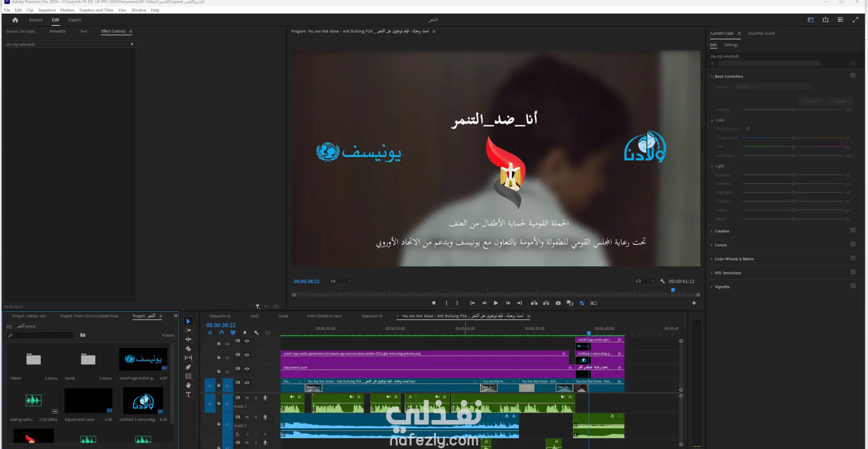Select the Pen tool
868x449 pixels.
point(189,367)
